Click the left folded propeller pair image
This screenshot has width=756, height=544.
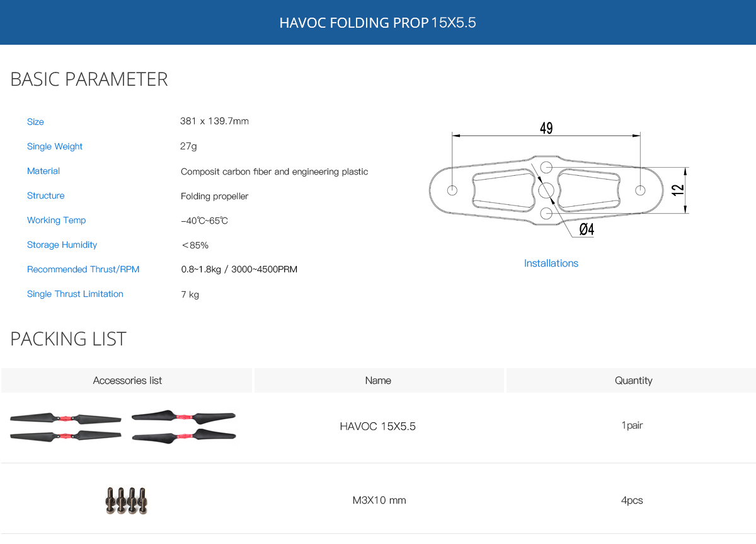coord(66,426)
